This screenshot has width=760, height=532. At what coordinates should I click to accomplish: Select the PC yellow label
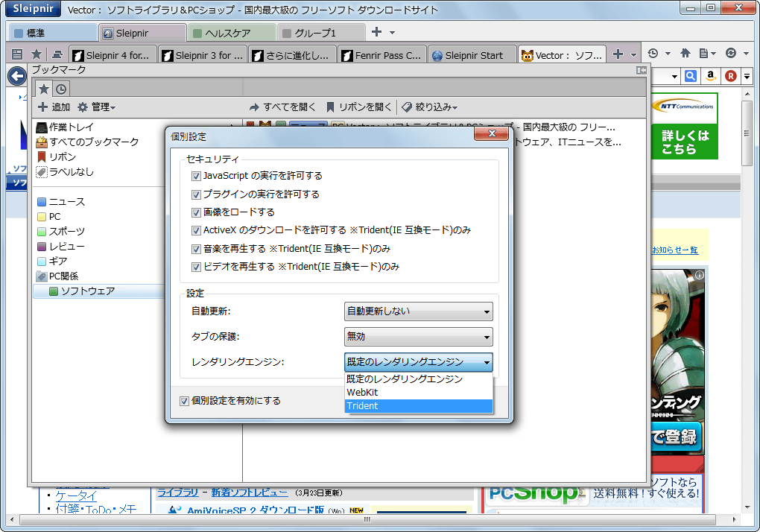49,217
